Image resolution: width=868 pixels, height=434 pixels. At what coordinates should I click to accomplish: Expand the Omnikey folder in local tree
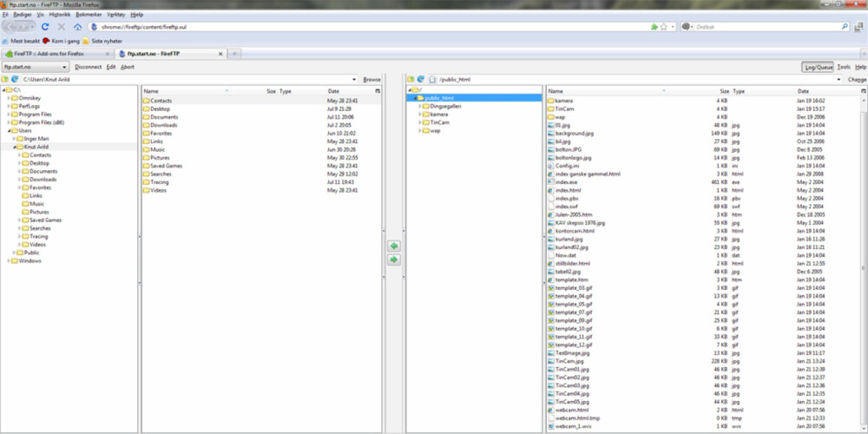(x=9, y=98)
